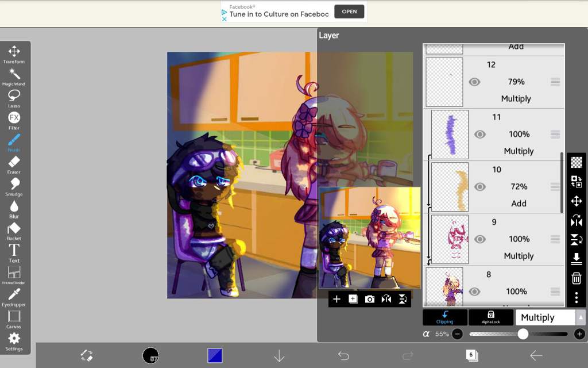Flip layer horizontally in right sidebar
This screenshot has height=368, width=588.
click(577, 220)
